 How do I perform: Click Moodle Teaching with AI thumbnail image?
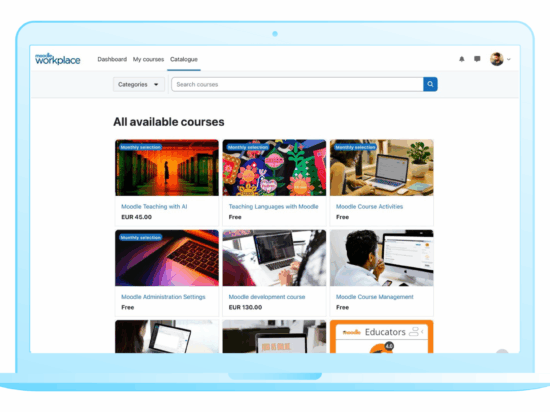(x=167, y=168)
